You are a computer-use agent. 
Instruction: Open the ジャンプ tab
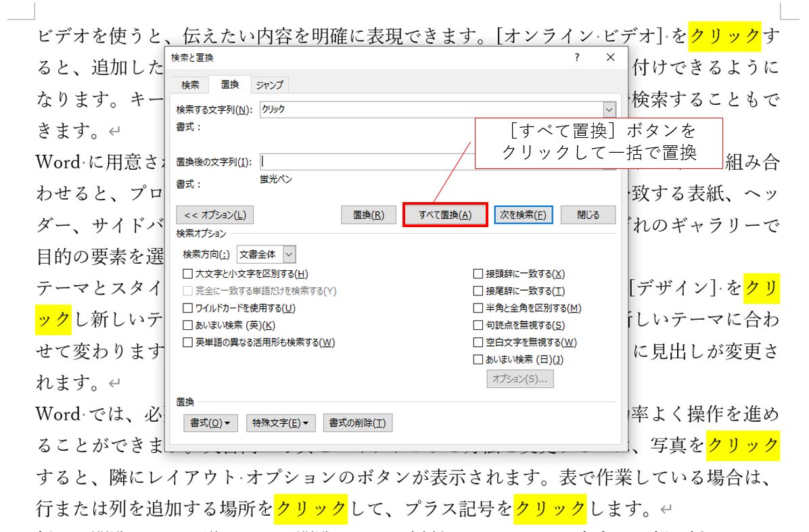pos(269,84)
